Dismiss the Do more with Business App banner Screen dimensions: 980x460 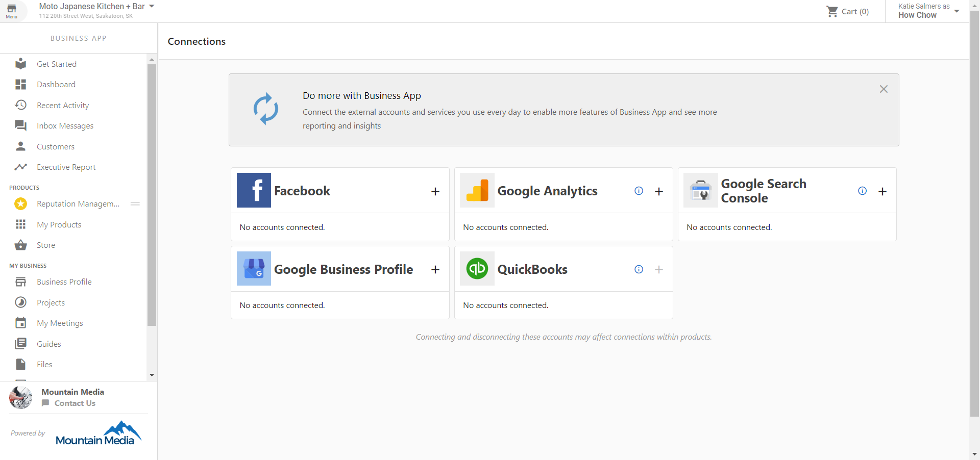[884, 89]
